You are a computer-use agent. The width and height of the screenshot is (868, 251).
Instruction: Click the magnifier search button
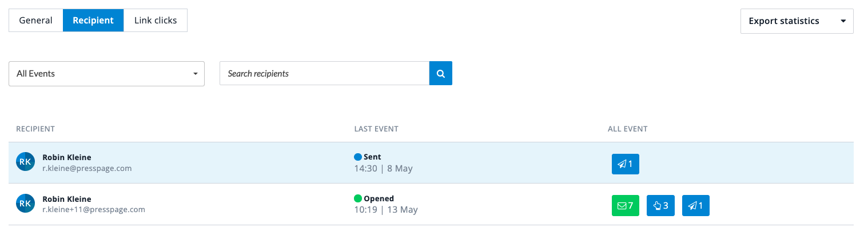coord(441,74)
